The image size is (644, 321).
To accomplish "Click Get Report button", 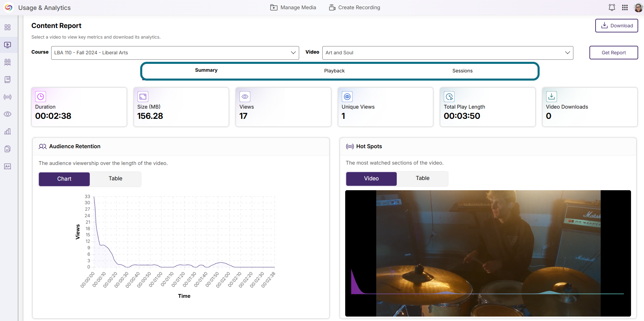I will 614,53.
